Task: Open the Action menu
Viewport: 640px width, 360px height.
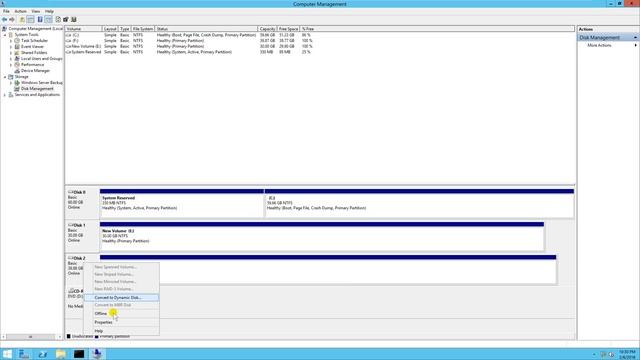Action: tap(20, 11)
